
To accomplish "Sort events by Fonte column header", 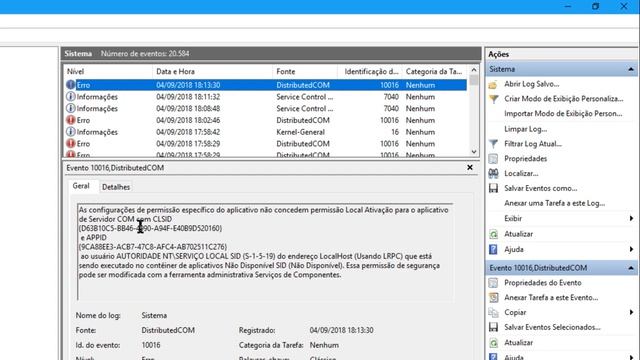I will [305, 71].
